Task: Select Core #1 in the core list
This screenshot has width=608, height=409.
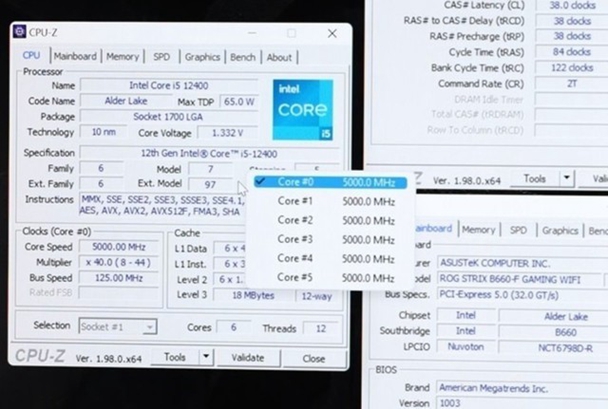Action: click(330, 201)
